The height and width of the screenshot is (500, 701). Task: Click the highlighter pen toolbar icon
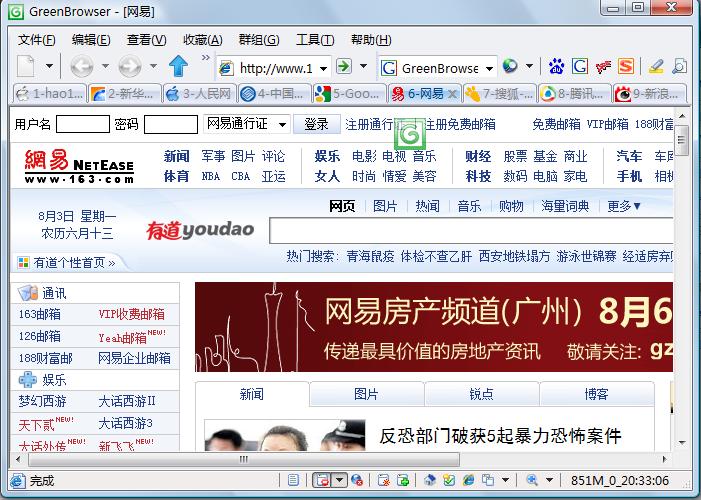coord(656,67)
